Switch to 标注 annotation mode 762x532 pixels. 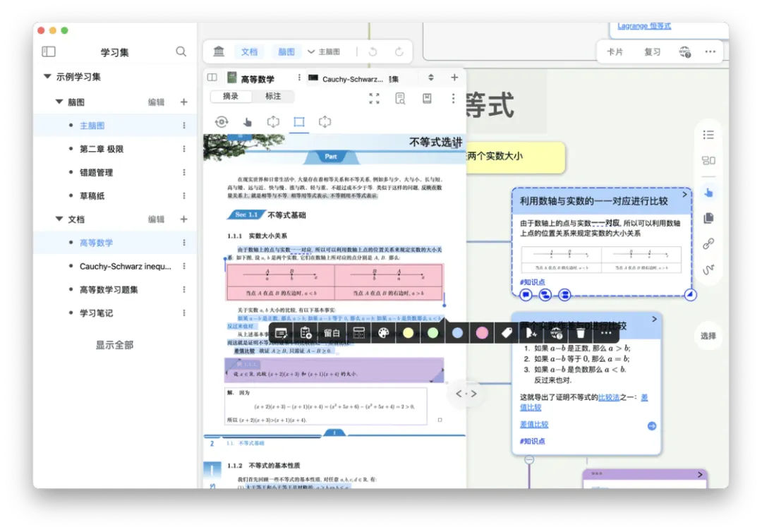(x=273, y=96)
